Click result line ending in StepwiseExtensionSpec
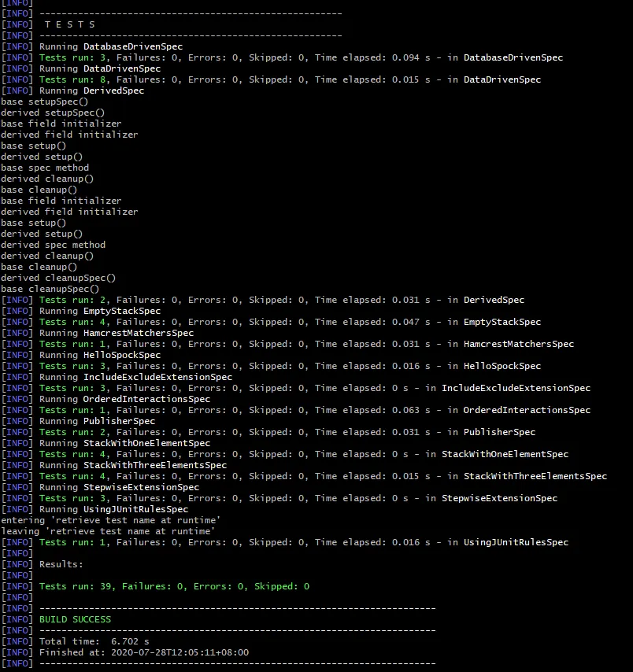 point(279,498)
